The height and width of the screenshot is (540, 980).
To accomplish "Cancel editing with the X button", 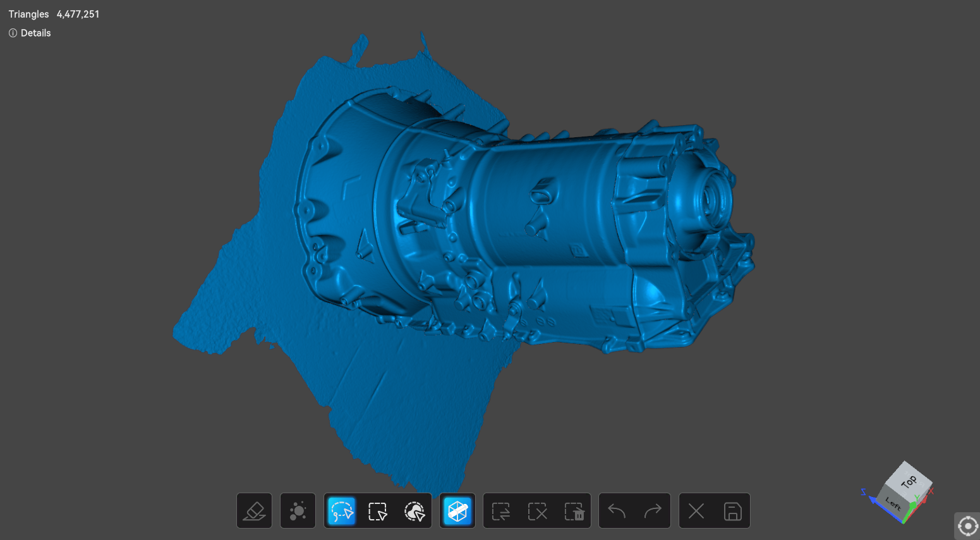I will [696, 511].
